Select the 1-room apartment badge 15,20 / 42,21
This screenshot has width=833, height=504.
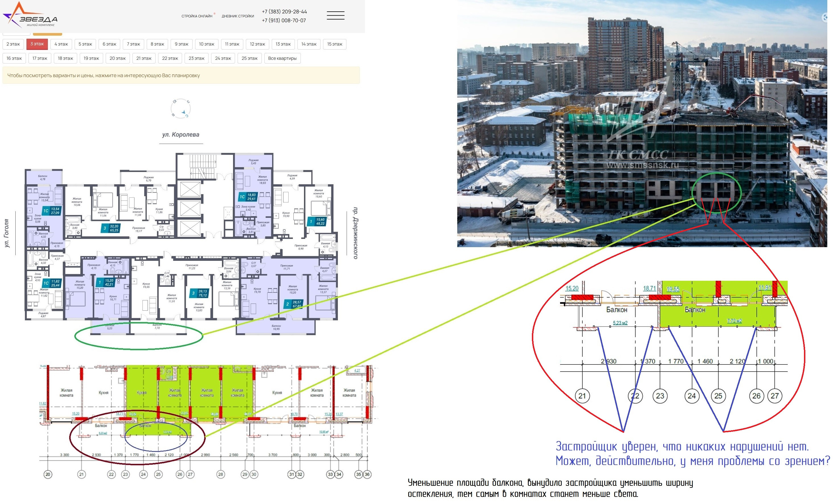(x=105, y=282)
